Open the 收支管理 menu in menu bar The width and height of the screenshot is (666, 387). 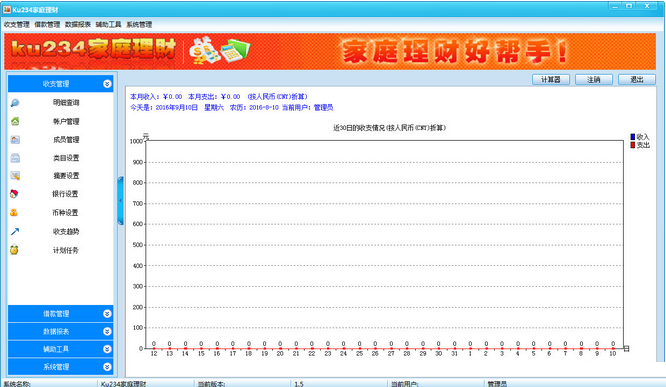(x=17, y=25)
